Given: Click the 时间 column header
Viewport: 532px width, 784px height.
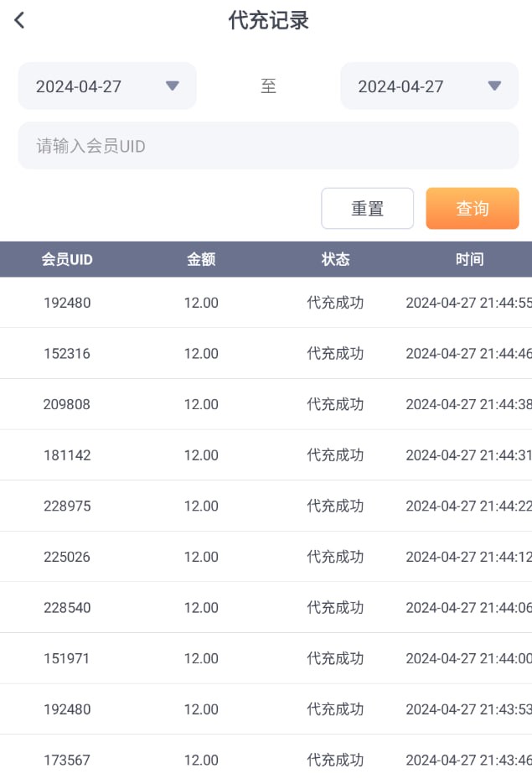Looking at the screenshot, I should pyautogui.click(x=469, y=260).
